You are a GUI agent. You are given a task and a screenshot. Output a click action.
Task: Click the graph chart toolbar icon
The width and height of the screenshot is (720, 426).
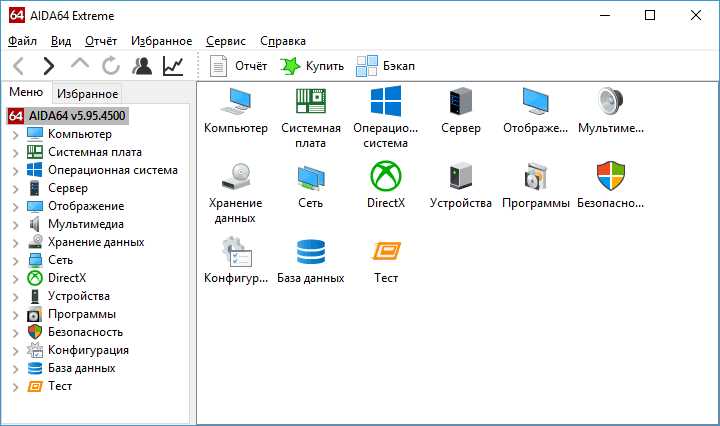click(x=173, y=66)
